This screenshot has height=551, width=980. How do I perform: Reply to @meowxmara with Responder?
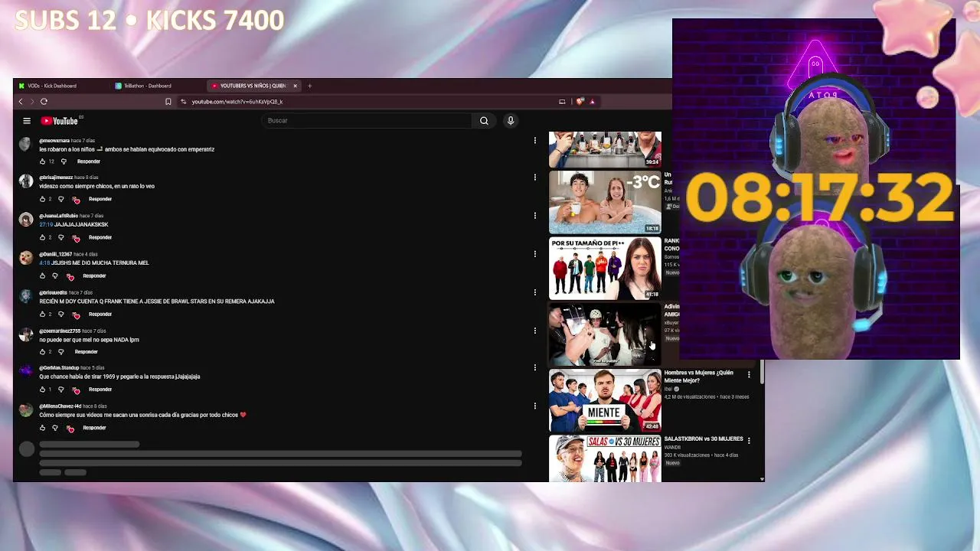pos(89,161)
